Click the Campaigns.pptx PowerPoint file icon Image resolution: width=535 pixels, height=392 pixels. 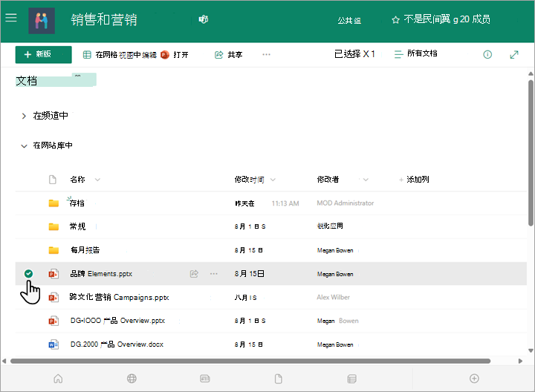[x=53, y=297]
